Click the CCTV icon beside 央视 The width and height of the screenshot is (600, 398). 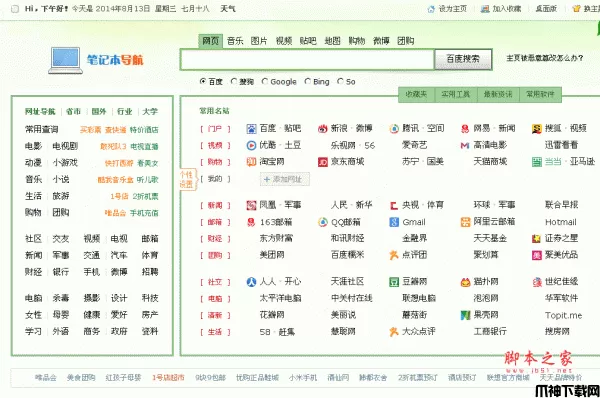tap(394, 206)
